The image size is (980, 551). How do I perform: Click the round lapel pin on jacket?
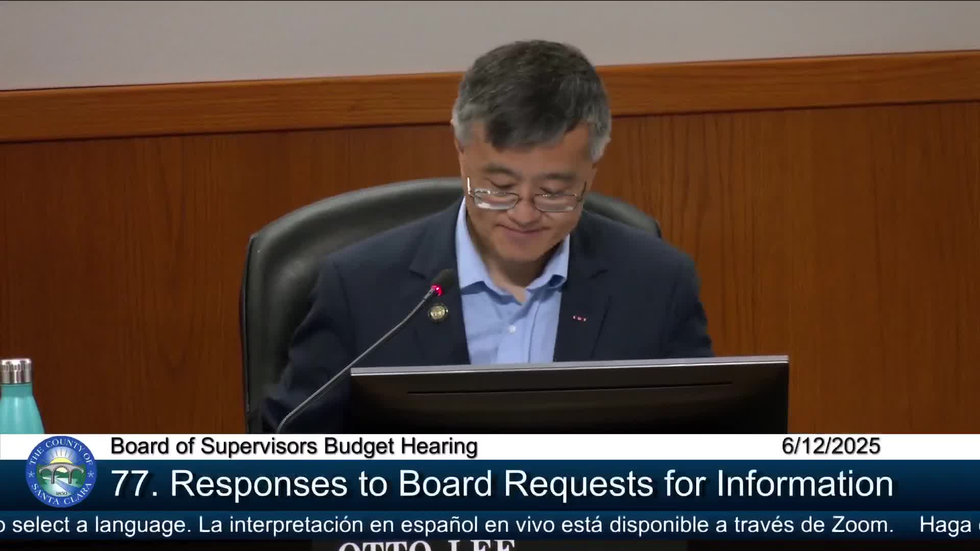(438, 311)
